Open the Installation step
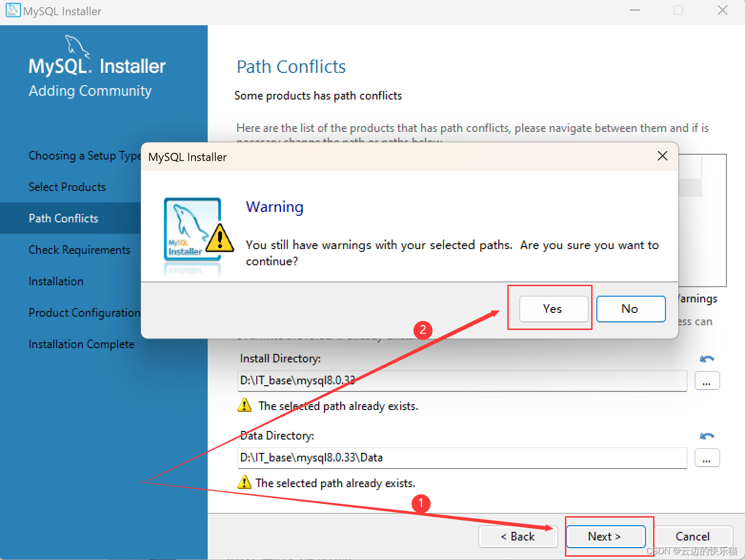Viewport: 745px width, 560px height. click(x=56, y=281)
